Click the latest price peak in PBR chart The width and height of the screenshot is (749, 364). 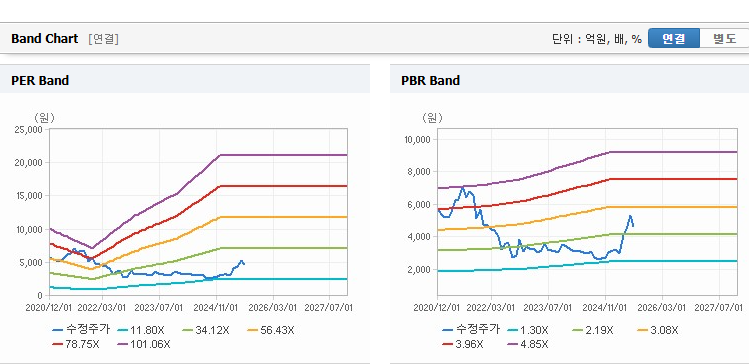630,216
